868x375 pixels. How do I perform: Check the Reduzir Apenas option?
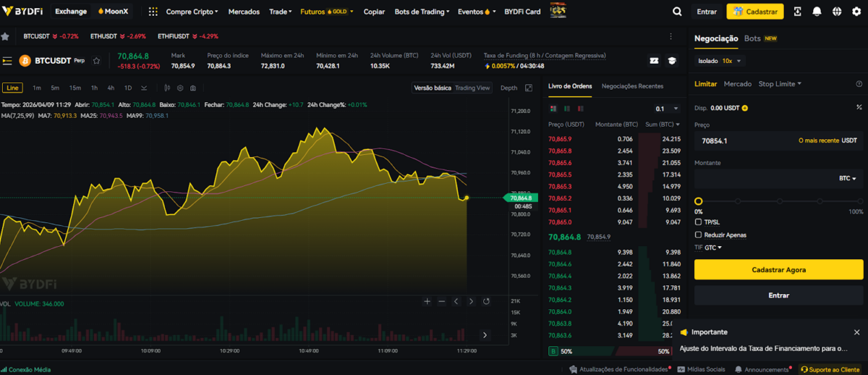[x=698, y=235]
